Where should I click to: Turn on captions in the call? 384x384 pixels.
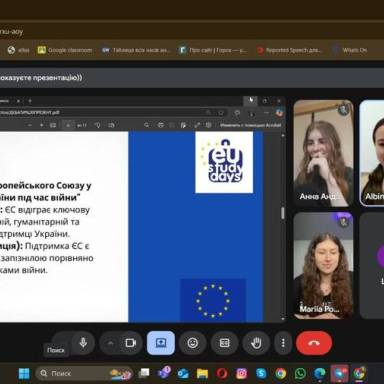(x=224, y=343)
